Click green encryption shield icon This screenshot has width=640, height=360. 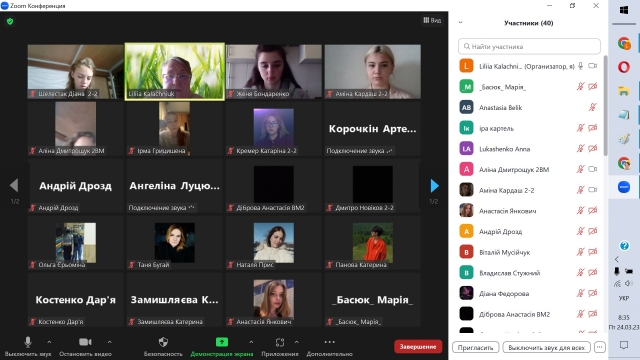point(10,21)
